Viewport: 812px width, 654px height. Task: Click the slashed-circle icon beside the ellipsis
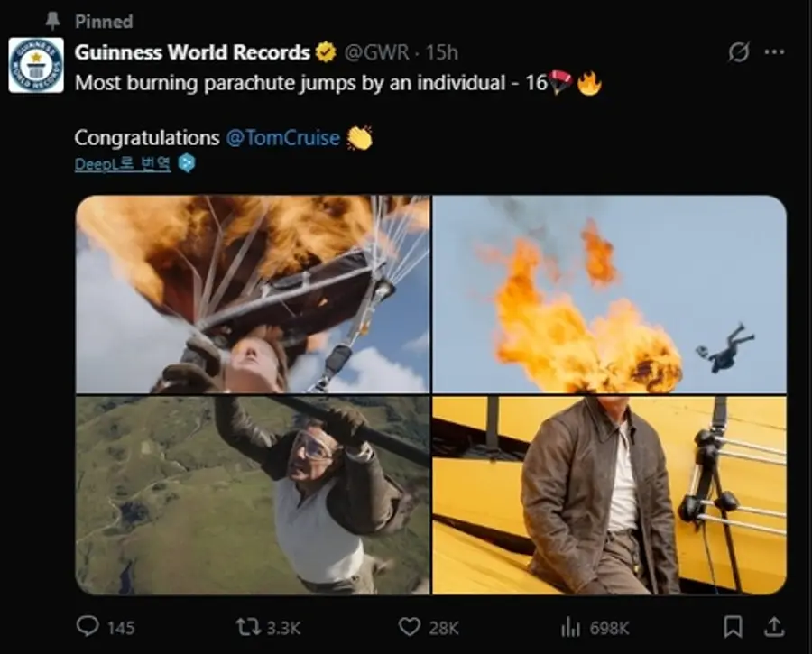[738, 52]
